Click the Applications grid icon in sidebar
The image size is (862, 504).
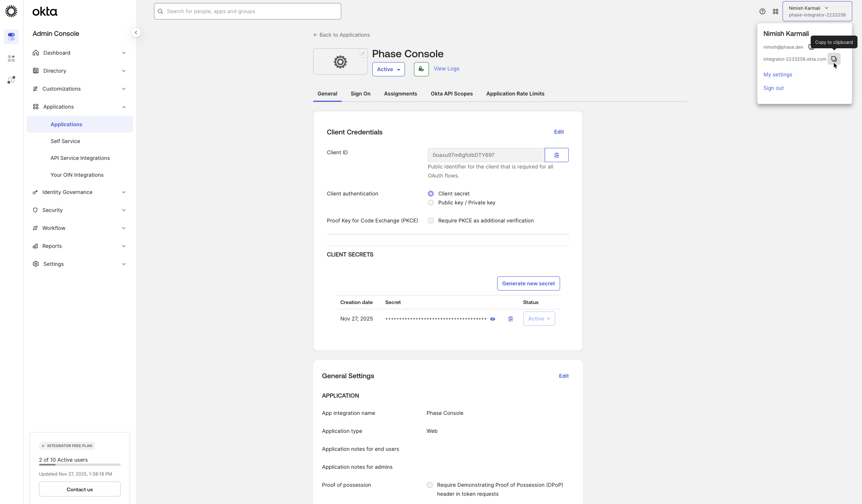36,107
